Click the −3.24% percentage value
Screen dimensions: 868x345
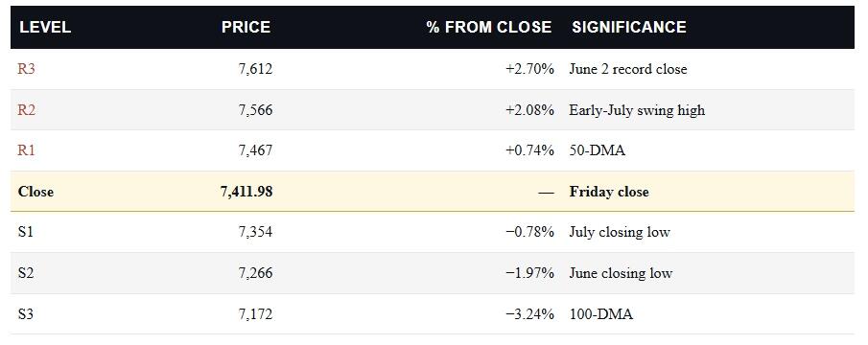tap(529, 314)
